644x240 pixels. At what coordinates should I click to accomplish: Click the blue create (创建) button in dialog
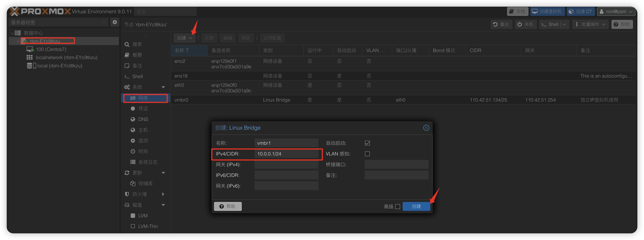click(x=416, y=207)
